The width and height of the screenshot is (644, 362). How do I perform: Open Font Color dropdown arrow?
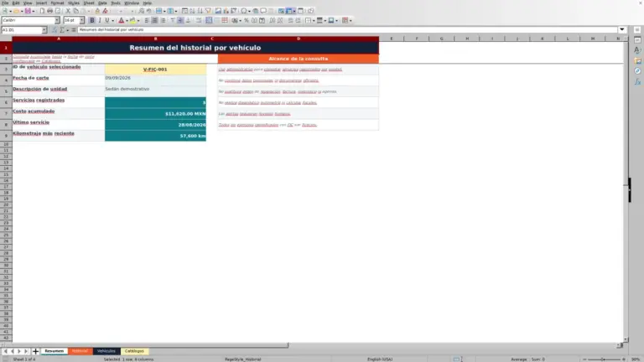click(x=127, y=20)
